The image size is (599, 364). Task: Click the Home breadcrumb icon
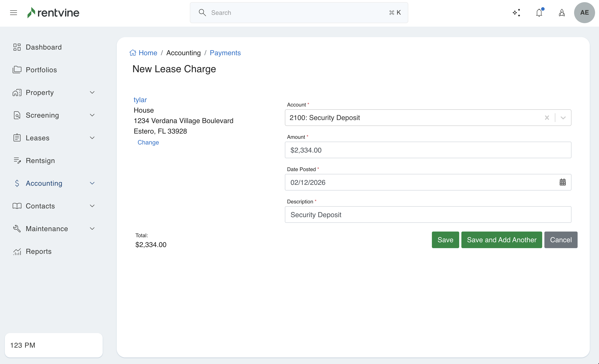pos(133,53)
